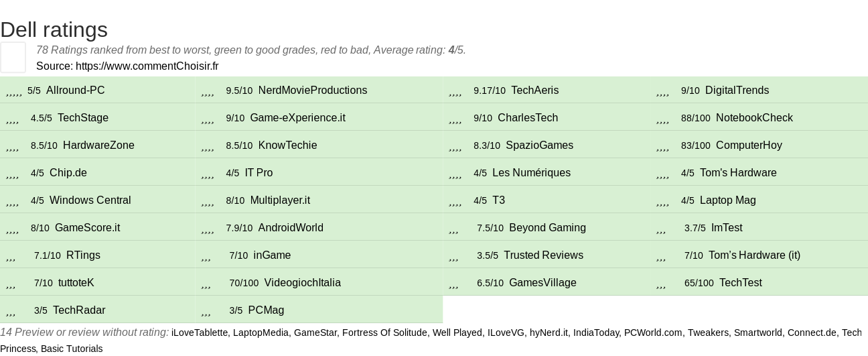Click the 7.1/10 score for RTings
The image size is (868, 356).
[x=48, y=255]
